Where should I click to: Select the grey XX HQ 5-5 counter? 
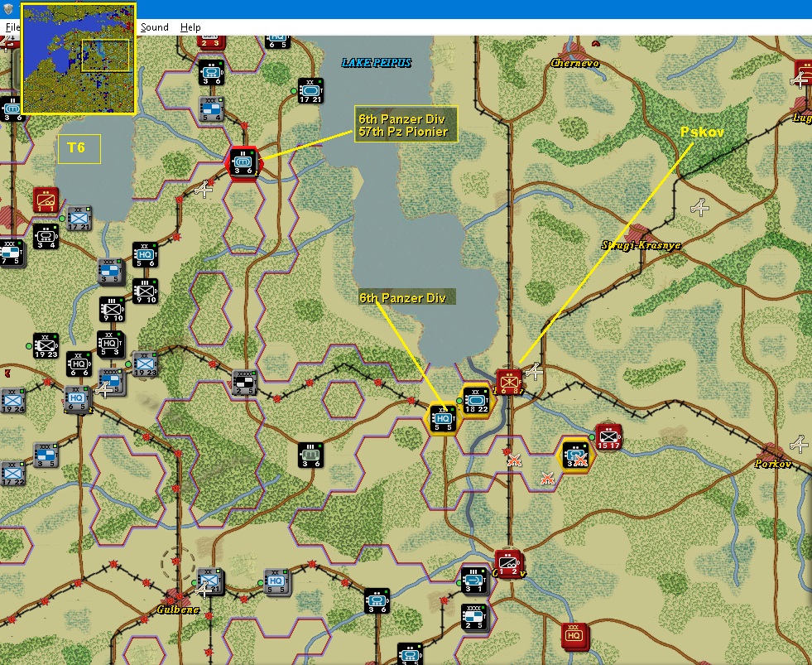coord(277,581)
